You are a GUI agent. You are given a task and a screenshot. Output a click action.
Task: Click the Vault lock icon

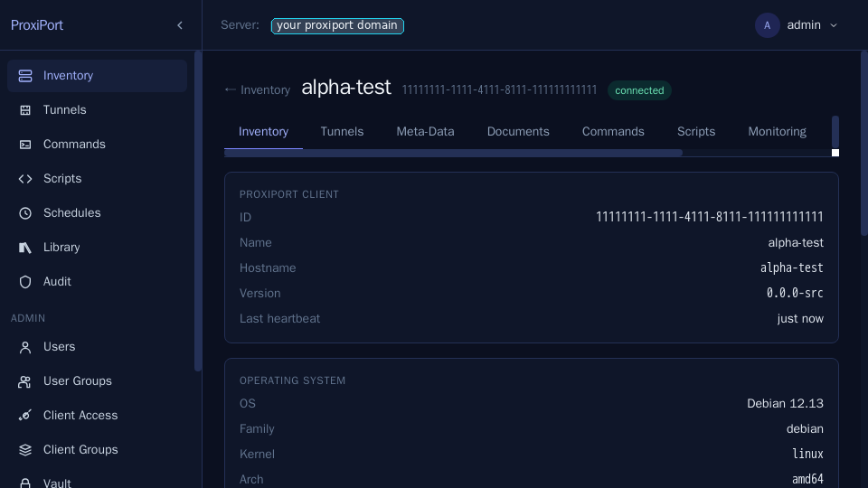click(25, 483)
